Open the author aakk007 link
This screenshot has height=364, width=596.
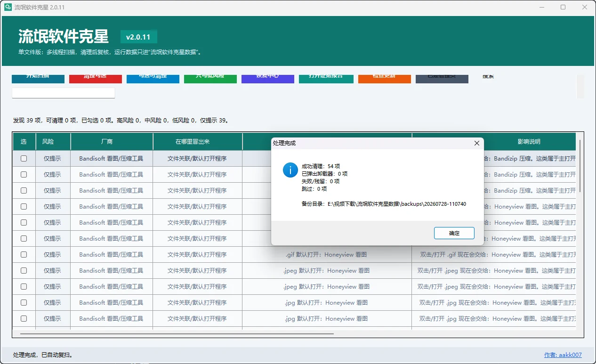coord(563,355)
